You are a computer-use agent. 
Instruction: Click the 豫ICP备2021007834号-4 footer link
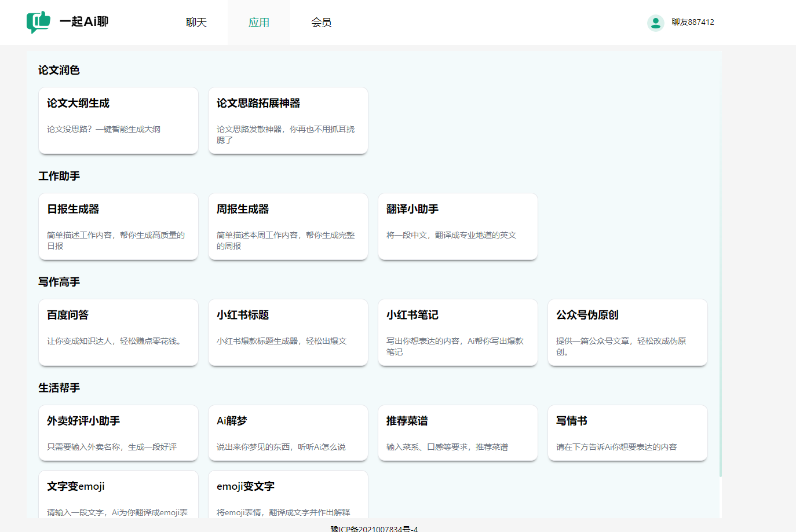(374, 529)
